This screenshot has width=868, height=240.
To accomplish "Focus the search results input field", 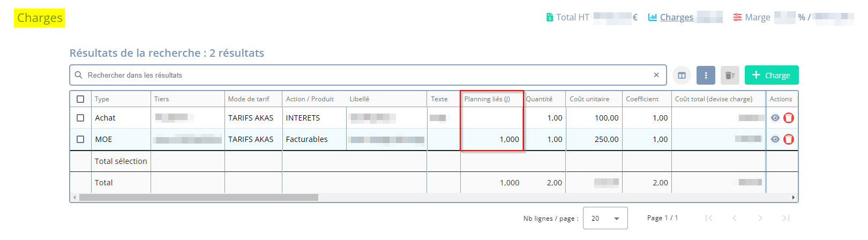I will [x=364, y=76].
